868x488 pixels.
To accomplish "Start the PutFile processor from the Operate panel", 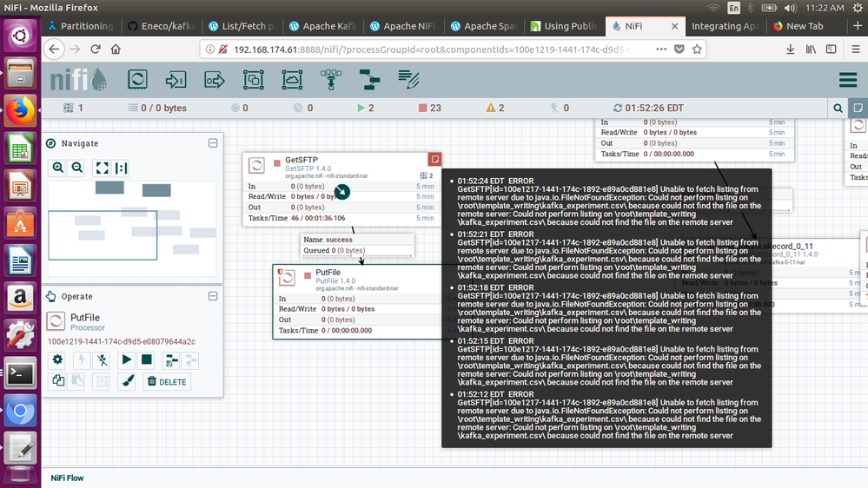I will (x=126, y=359).
